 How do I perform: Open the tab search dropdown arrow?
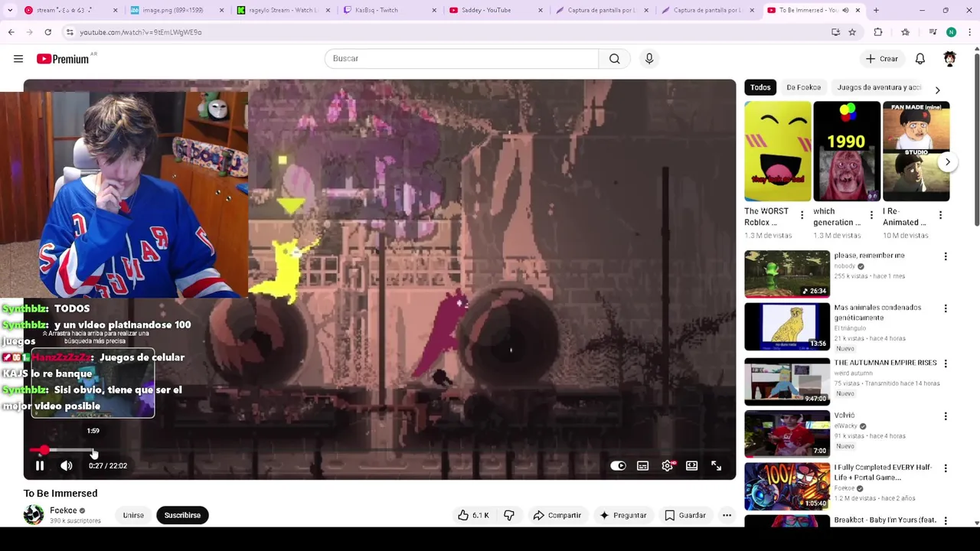point(11,10)
